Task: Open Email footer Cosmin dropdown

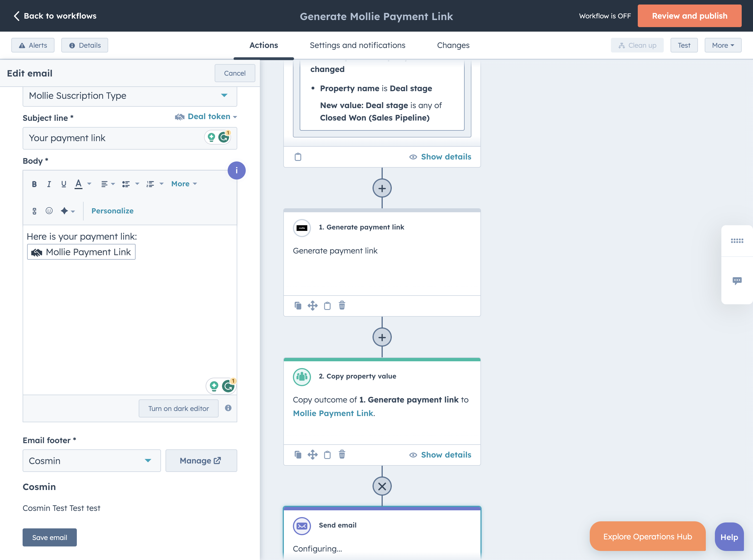Action: [92, 461]
